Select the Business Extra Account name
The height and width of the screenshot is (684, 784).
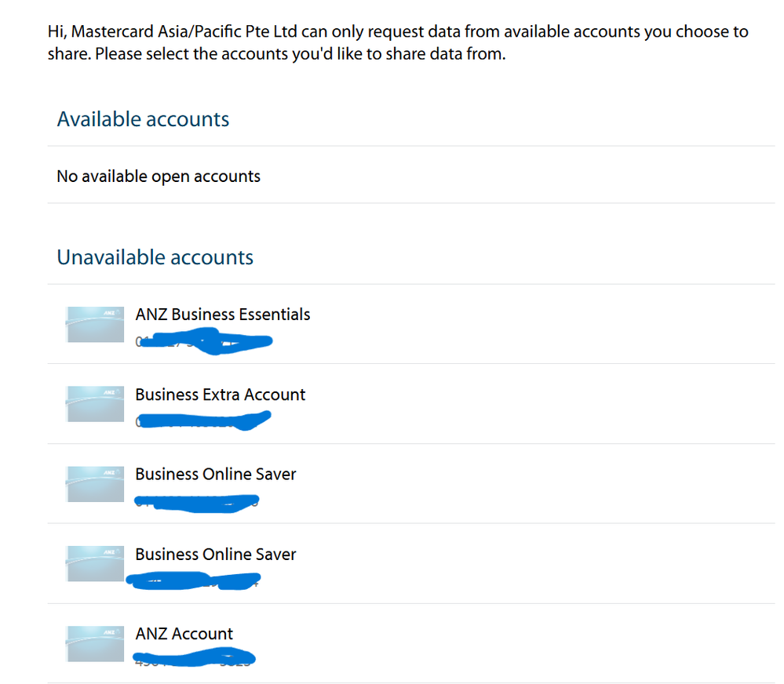(220, 395)
